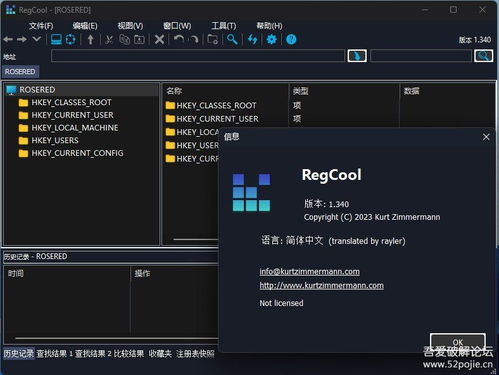Image resolution: width=499 pixels, height=375 pixels.
Task: Click the folder icon beside tree HKEY_USERS
Action: [x=23, y=140]
